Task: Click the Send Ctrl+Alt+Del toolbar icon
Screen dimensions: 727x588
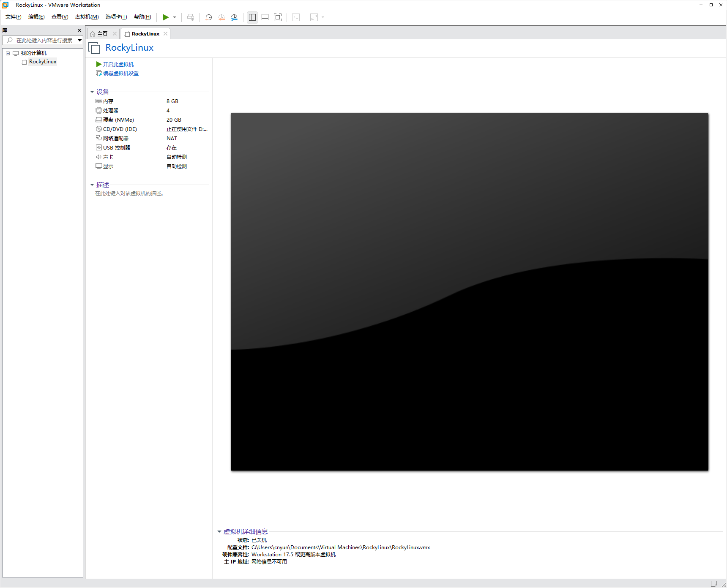Action: tap(191, 17)
